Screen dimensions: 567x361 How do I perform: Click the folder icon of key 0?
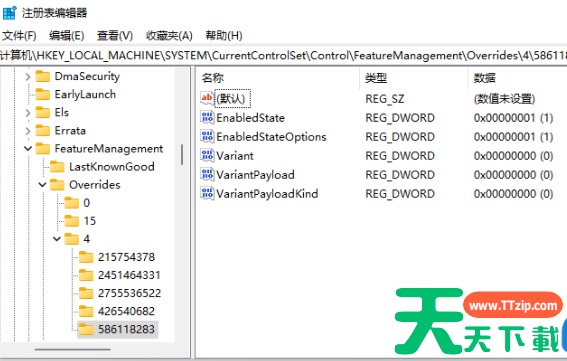click(x=72, y=203)
